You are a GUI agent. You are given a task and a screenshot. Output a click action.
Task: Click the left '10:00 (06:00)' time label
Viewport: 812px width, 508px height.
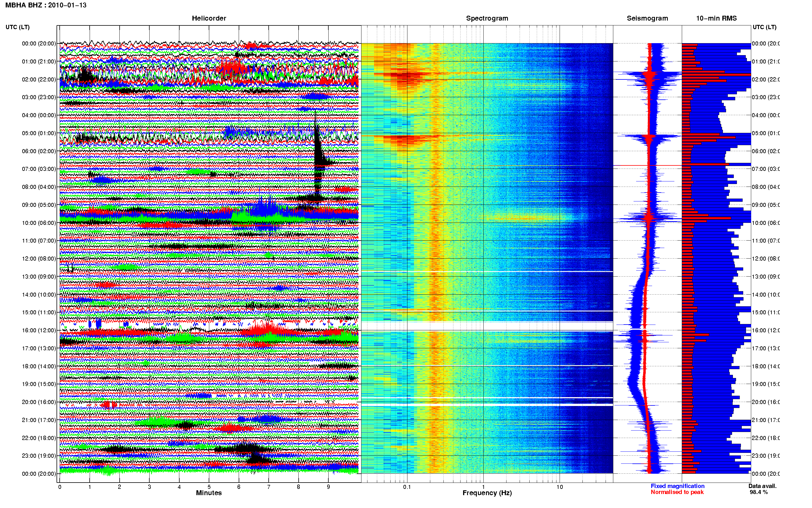coord(39,223)
